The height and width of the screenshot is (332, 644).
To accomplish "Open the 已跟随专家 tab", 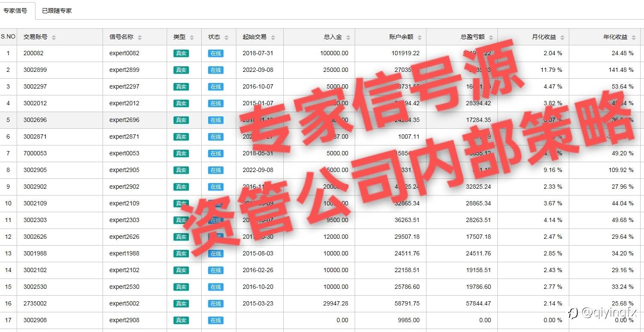I will [x=57, y=11].
